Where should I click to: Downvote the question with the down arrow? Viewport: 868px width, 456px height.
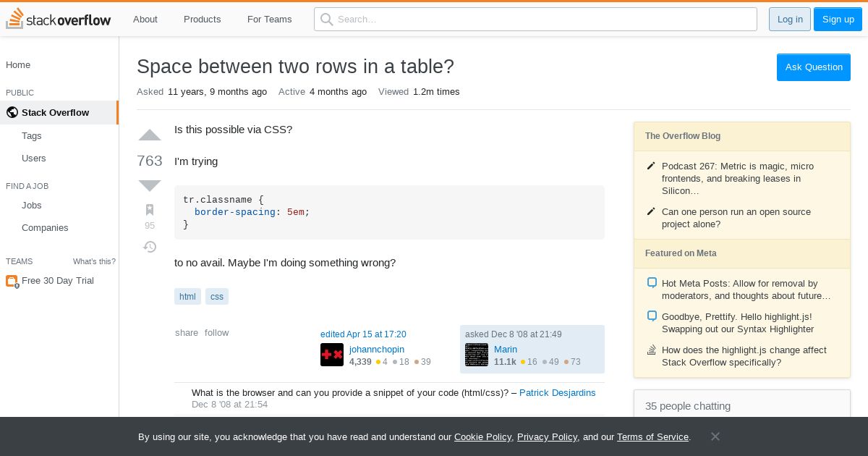tap(150, 186)
